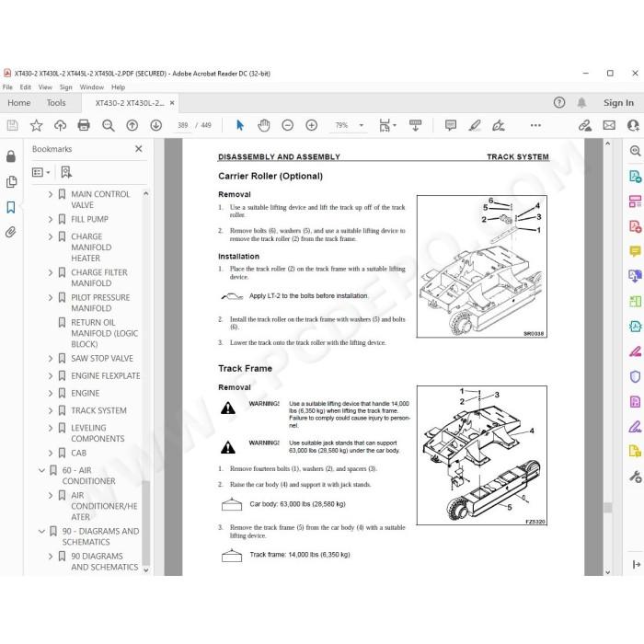Print the document with printer icon
Viewport: 644px width, 644px height.
point(84,125)
